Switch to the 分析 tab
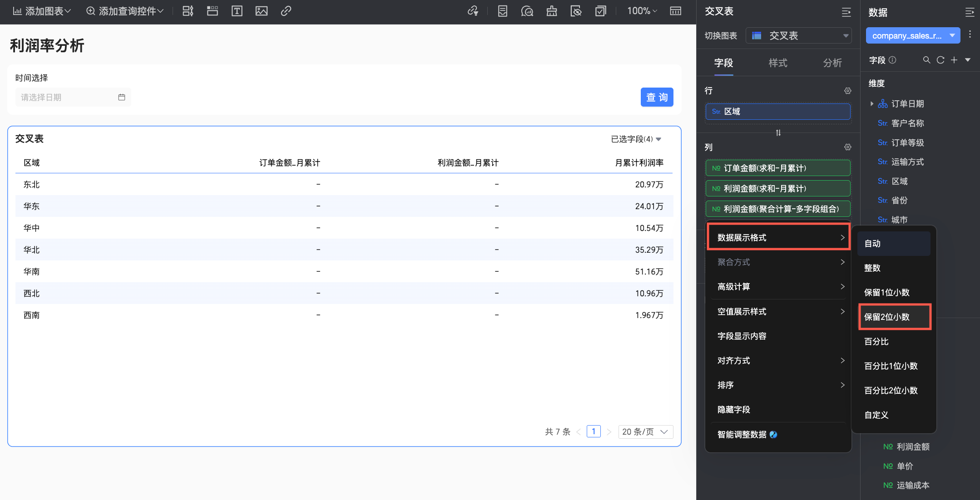Viewport: 980px width, 500px height. pos(832,63)
